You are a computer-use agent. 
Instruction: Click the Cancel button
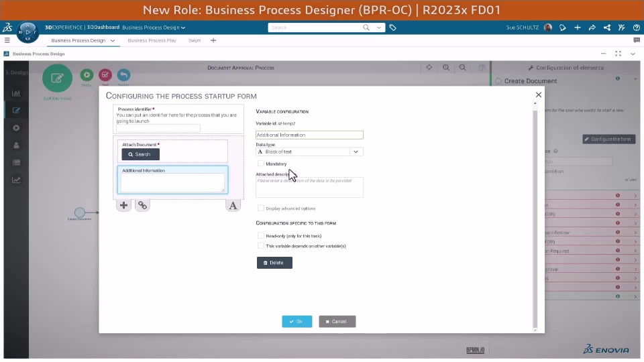tap(337, 321)
